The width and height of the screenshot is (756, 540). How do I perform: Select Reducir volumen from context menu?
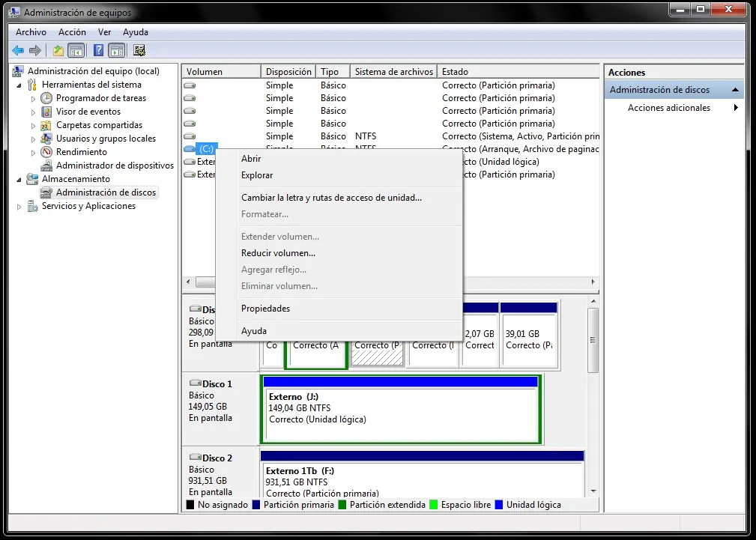pyautogui.click(x=339, y=253)
